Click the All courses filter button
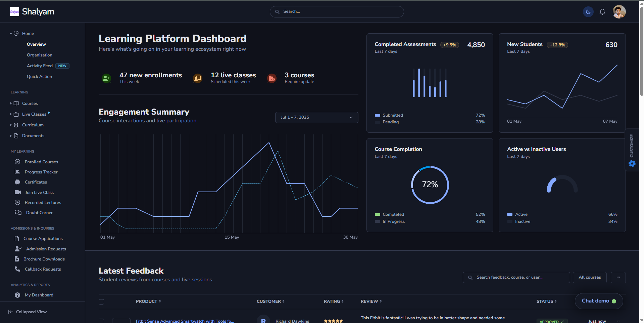Screen dimensions: 644x323 point(590,277)
